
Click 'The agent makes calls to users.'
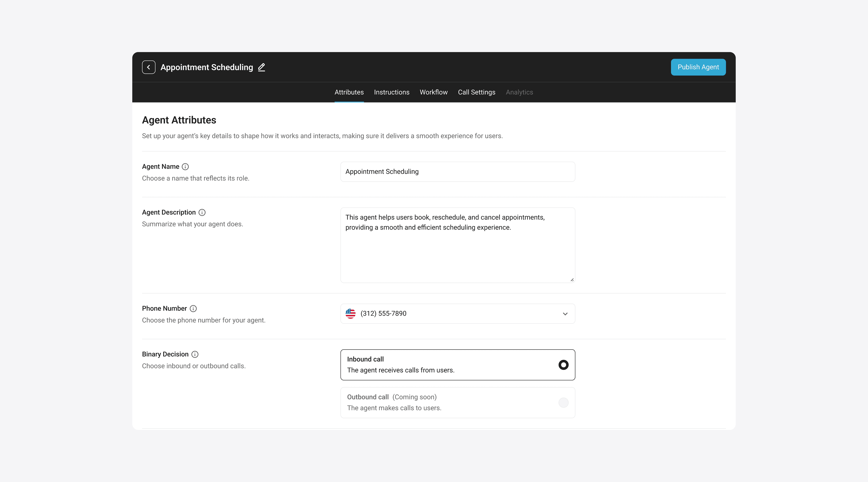394,408
